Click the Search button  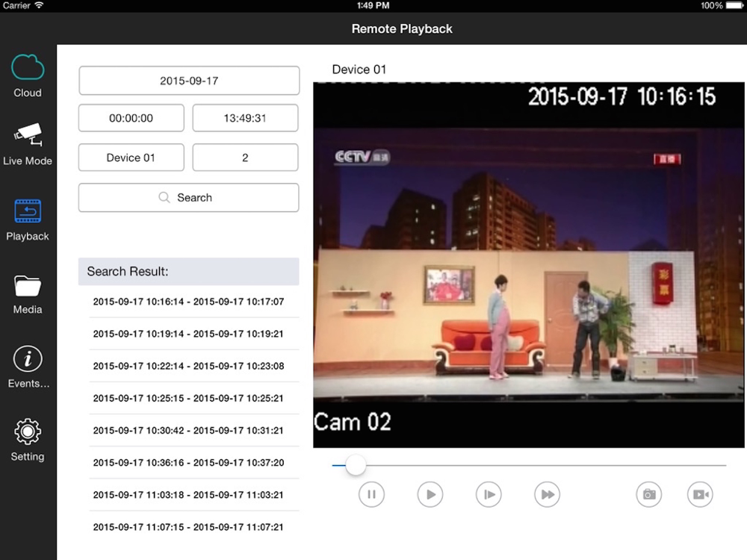click(x=189, y=198)
